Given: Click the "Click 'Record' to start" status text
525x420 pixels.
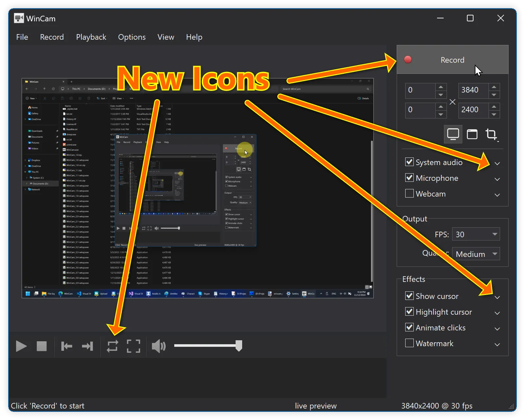Looking at the screenshot, I should click(48, 406).
